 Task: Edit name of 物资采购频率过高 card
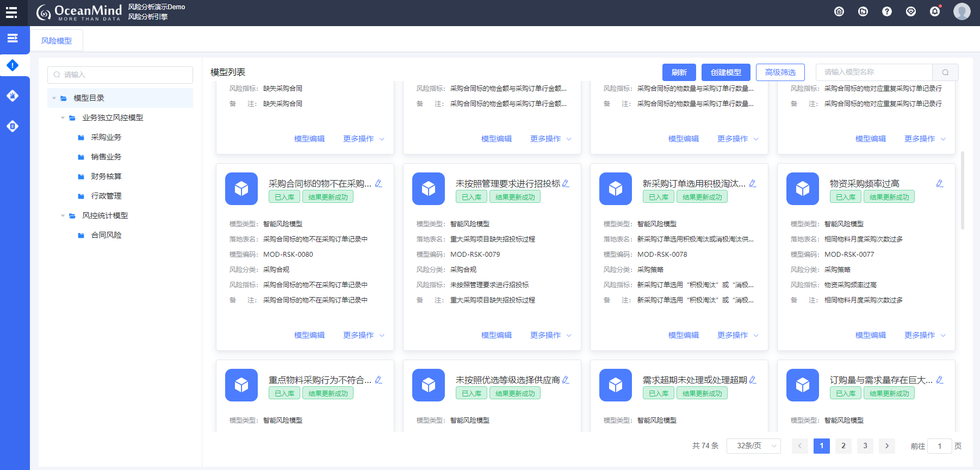pos(940,184)
